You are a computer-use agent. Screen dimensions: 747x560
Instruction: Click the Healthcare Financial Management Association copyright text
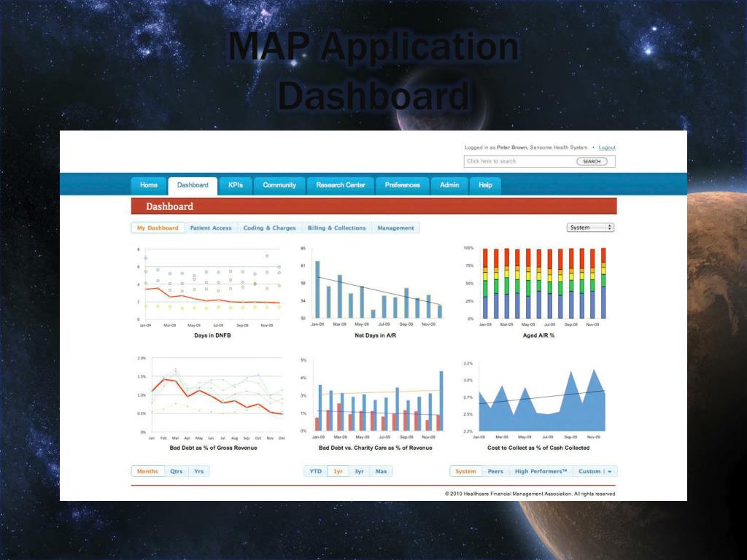(x=530, y=494)
